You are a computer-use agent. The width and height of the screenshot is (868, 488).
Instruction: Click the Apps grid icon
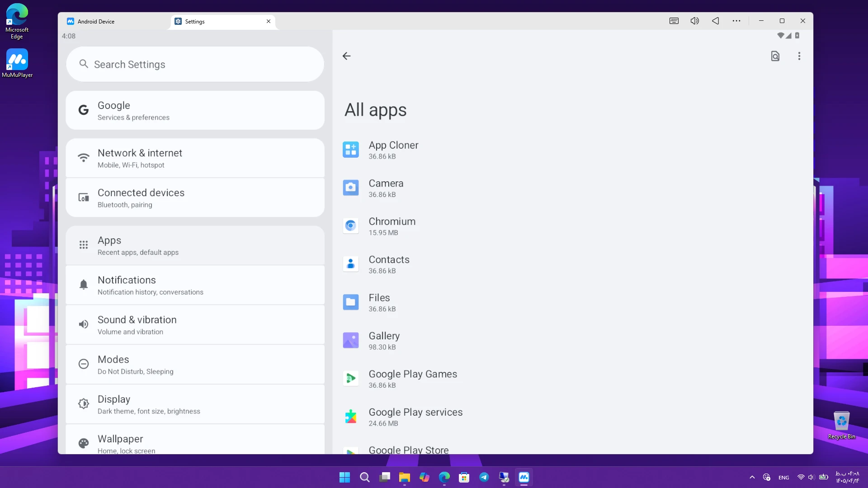(83, 245)
